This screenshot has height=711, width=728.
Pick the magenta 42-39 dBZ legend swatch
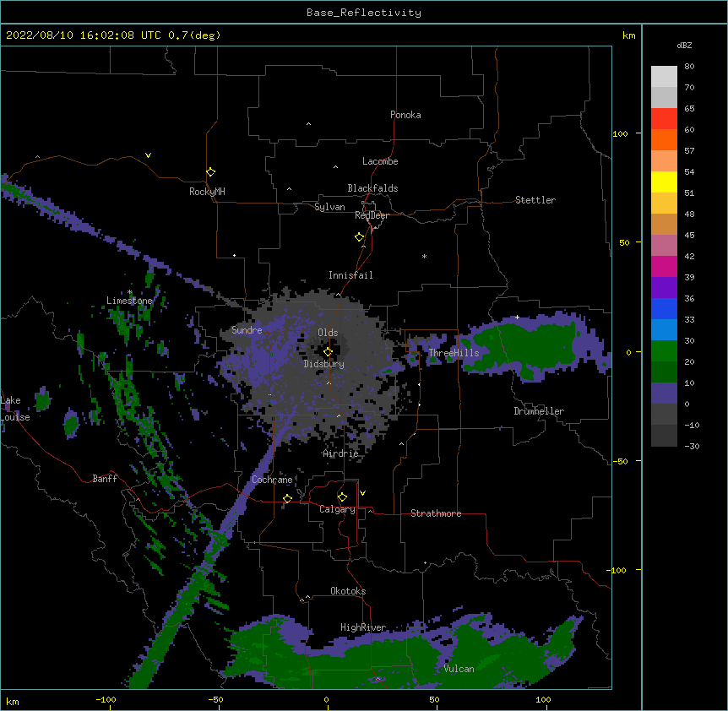664,266
